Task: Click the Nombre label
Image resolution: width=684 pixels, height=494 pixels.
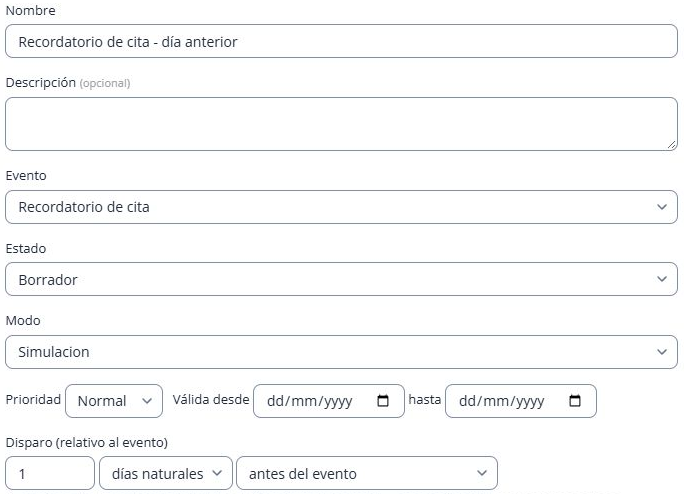Action: [x=31, y=10]
